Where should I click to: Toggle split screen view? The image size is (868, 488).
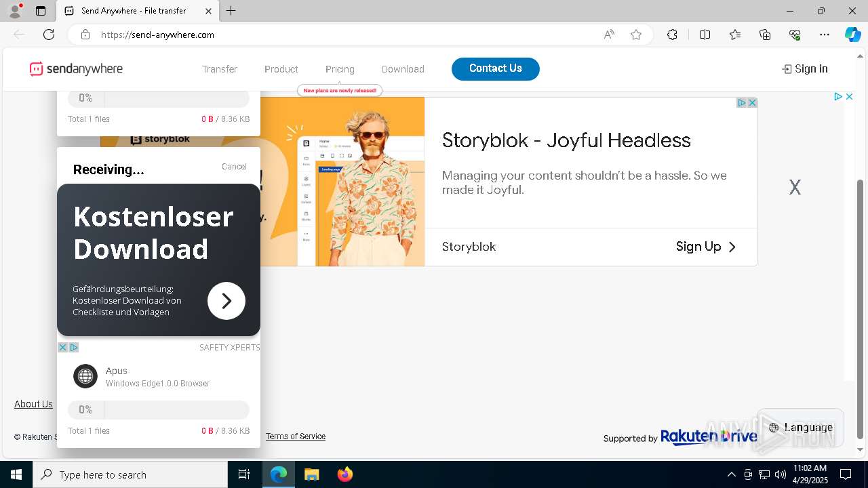pos(705,35)
